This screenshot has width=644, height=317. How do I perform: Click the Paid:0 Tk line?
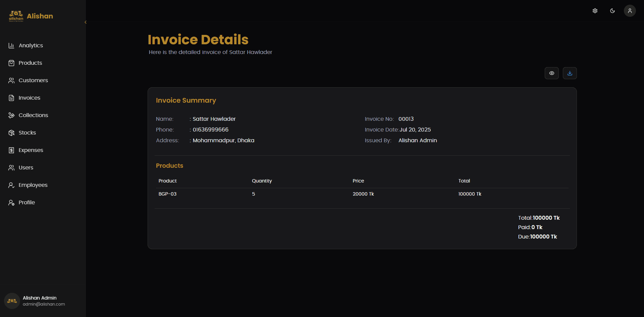point(530,227)
